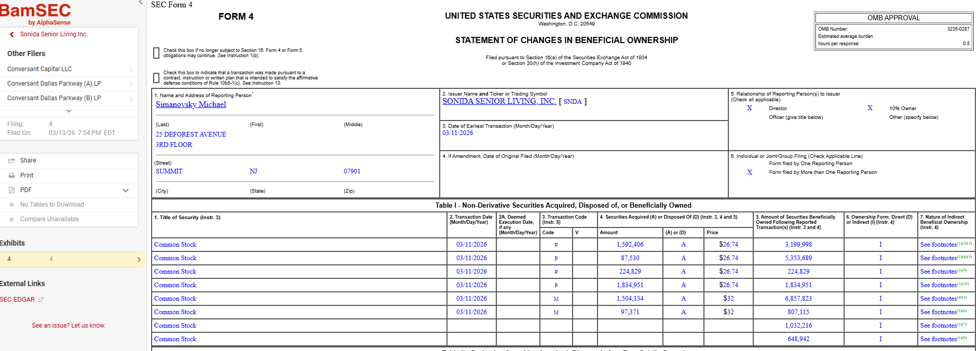Open See footnotes (1)(4)(5) link
980x351 pixels.
coord(946,258)
